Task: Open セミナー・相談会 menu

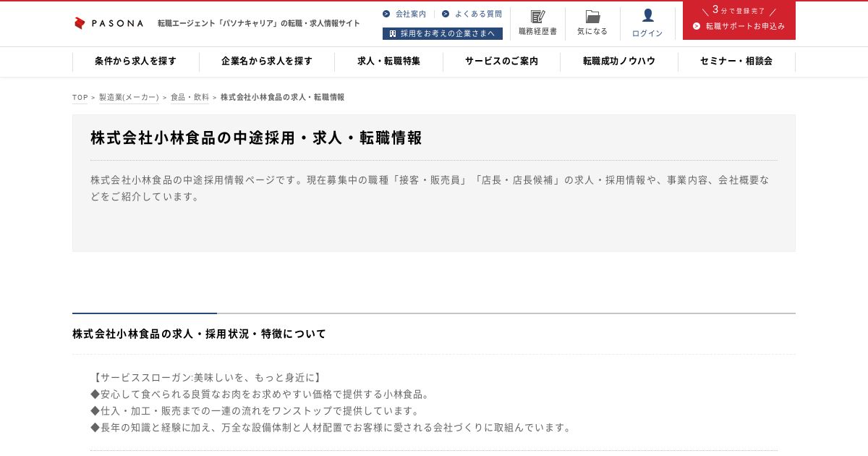Action: pyautogui.click(x=736, y=62)
